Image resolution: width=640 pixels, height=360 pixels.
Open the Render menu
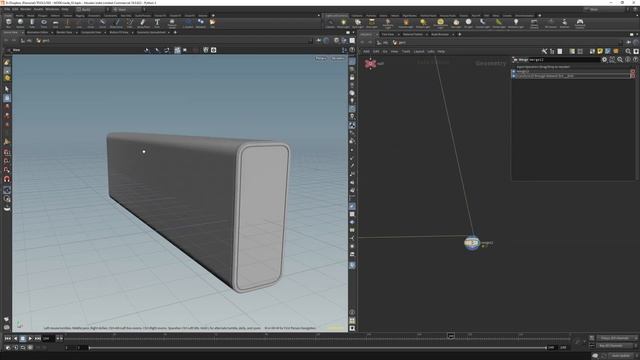tap(26, 9)
